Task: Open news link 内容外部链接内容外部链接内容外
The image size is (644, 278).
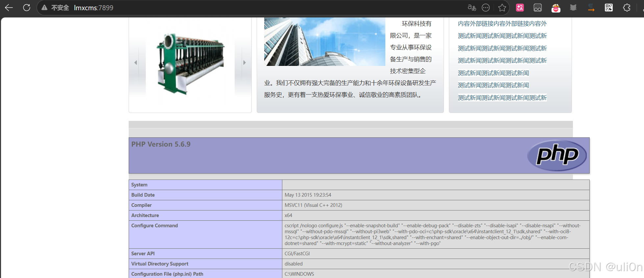Action: click(502, 24)
